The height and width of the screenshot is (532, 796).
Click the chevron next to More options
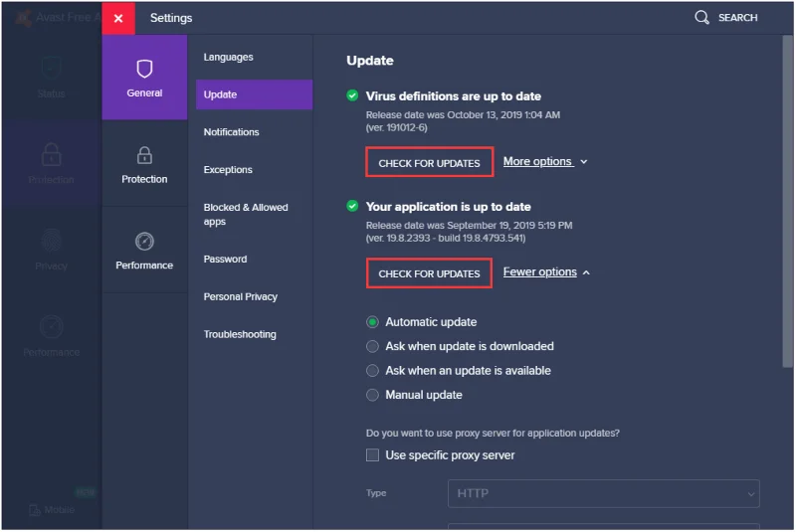584,162
